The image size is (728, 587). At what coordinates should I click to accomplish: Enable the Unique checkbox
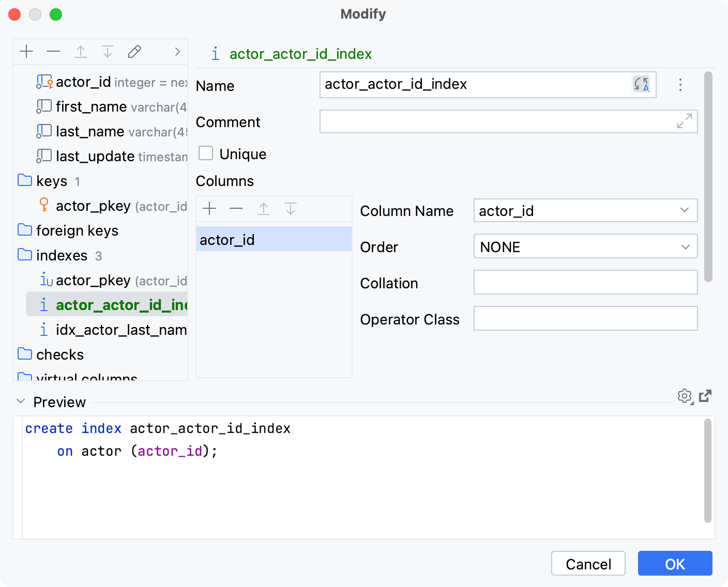point(206,153)
